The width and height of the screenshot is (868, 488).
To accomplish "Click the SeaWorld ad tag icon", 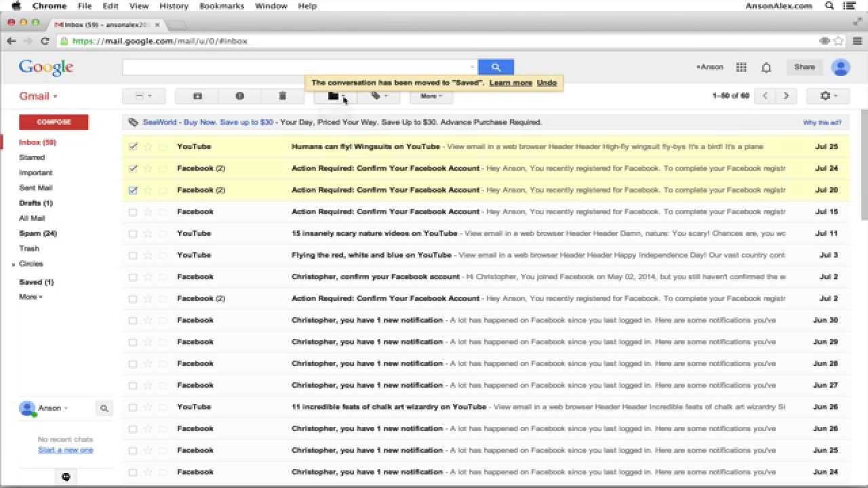I will coord(134,123).
